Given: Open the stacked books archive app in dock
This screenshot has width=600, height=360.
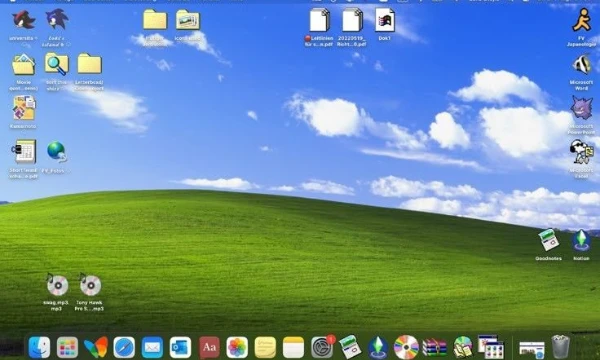Looking at the screenshot, I should (x=434, y=347).
